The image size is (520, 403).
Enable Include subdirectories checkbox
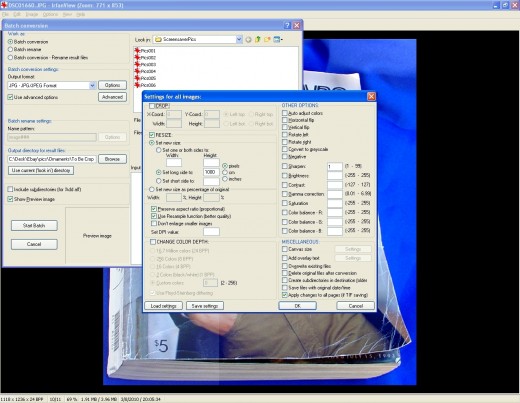(x=10, y=189)
